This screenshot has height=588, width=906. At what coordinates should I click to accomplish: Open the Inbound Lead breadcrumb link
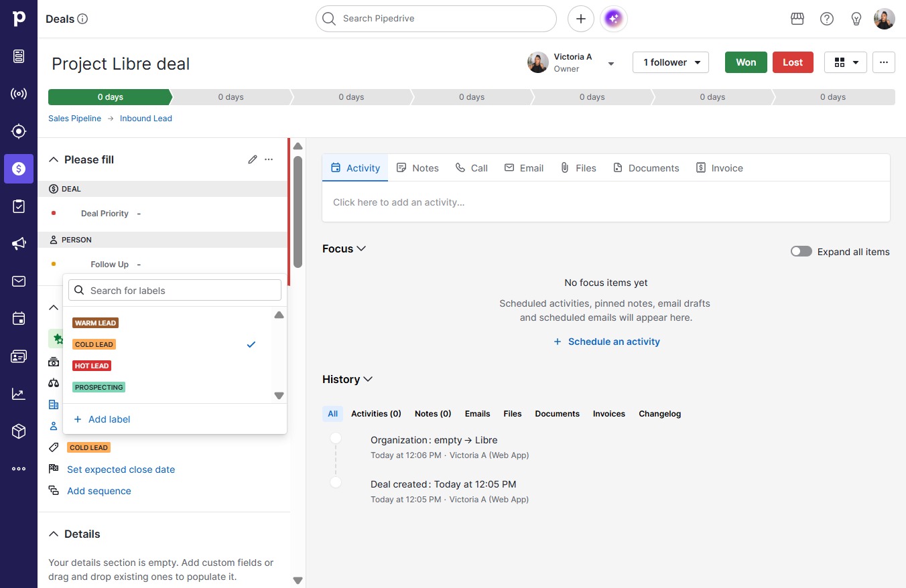point(146,119)
